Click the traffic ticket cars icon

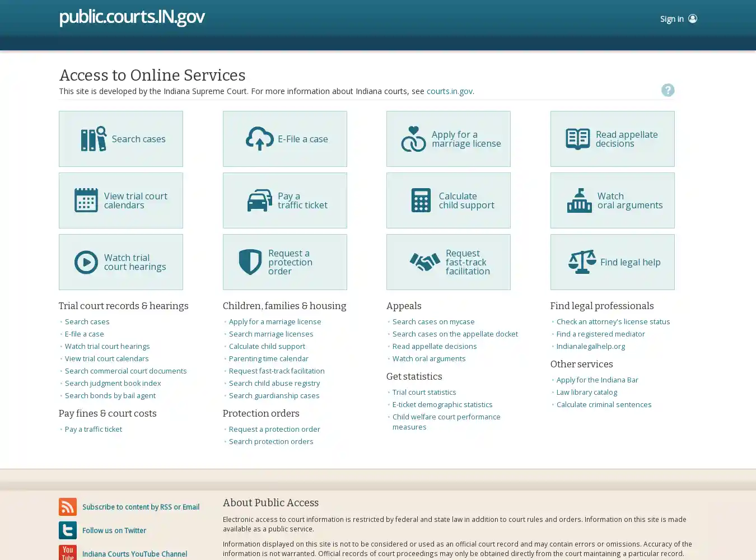coord(260,200)
